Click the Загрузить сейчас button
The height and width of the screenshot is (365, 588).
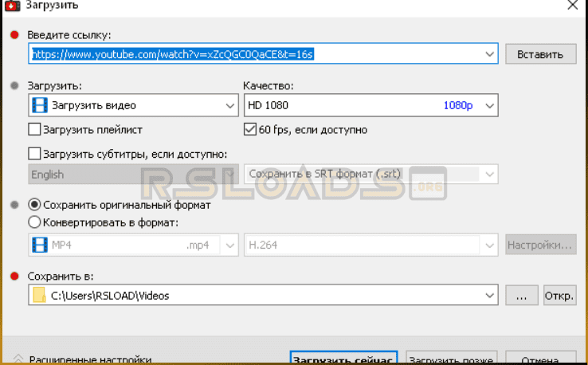[343, 359]
